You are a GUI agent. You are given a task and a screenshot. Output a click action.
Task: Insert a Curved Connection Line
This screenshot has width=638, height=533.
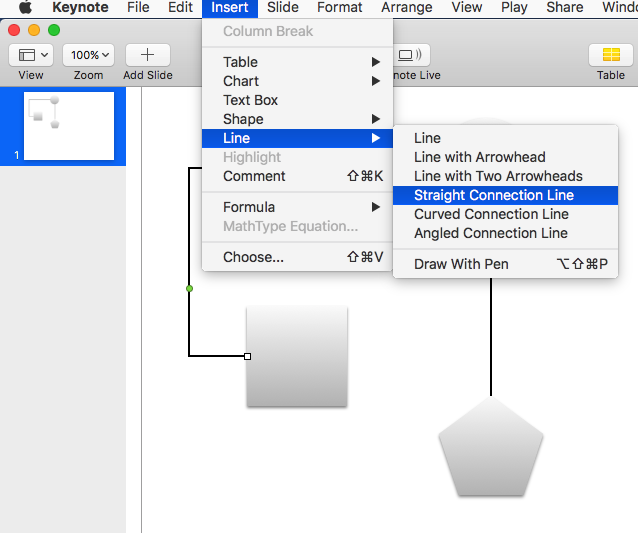505,214
